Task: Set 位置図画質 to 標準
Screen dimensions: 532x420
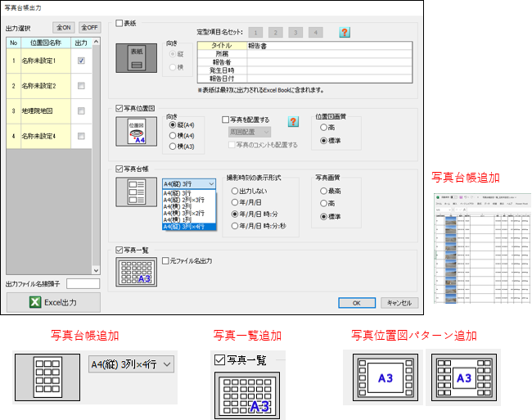Action: [323, 141]
